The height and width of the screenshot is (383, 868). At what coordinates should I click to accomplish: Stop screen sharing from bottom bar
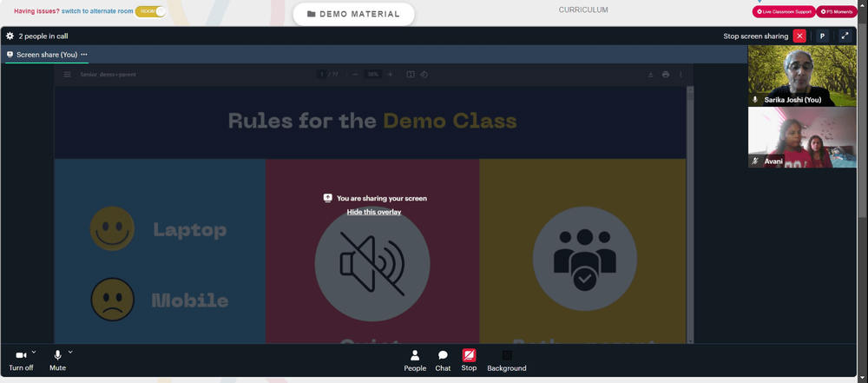469,360
